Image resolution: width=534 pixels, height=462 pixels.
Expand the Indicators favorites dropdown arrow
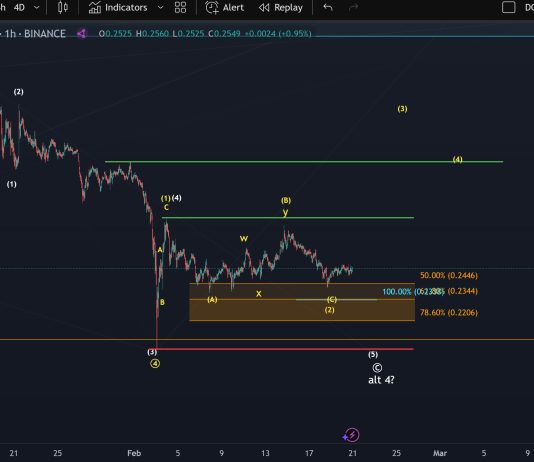160,7
